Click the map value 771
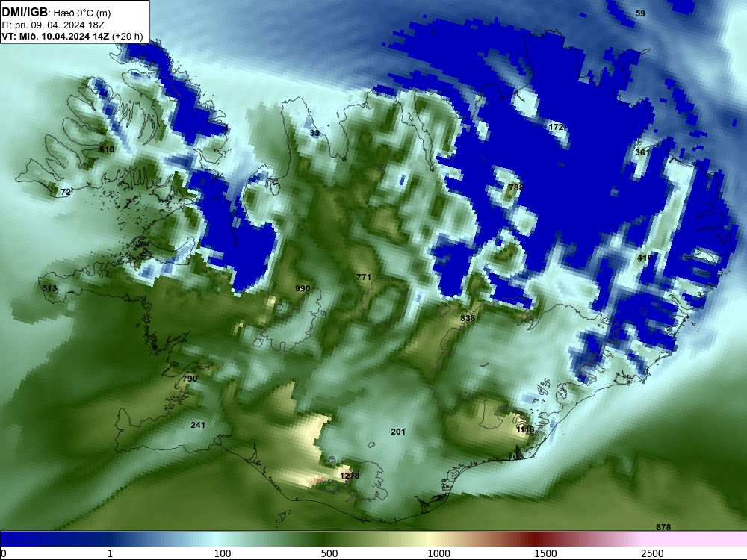Image resolution: width=747 pixels, height=560 pixels. (x=364, y=277)
